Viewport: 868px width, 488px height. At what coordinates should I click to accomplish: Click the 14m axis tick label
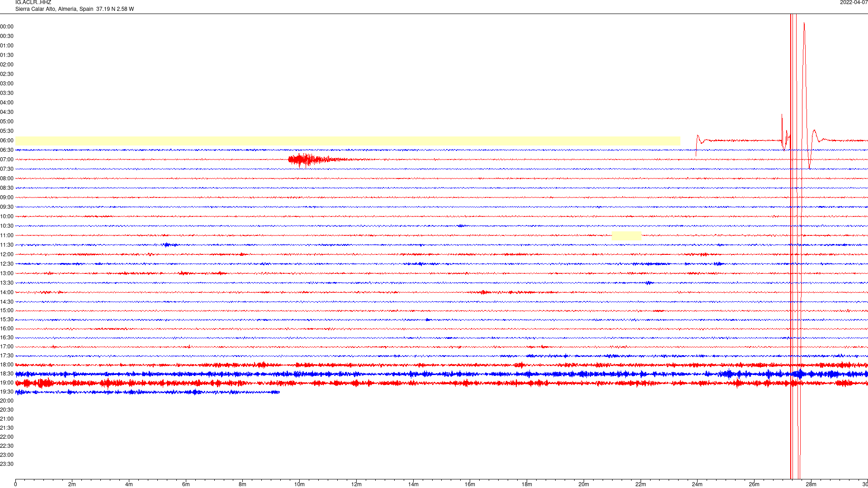[413, 484]
